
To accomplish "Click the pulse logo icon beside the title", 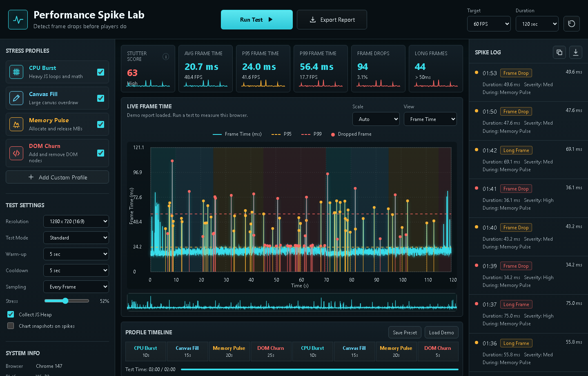I will (18, 20).
